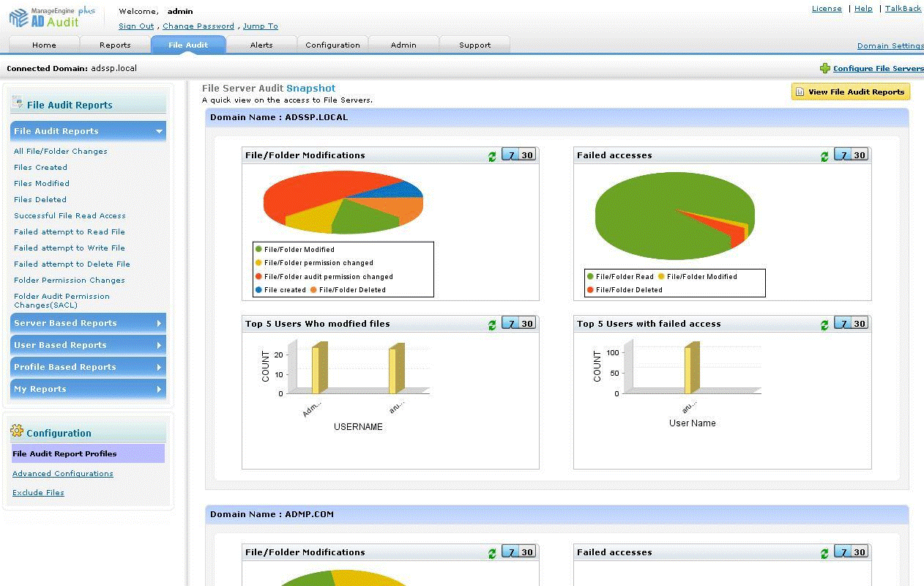Open the Change Password link
The image size is (924, 586).
click(x=198, y=26)
